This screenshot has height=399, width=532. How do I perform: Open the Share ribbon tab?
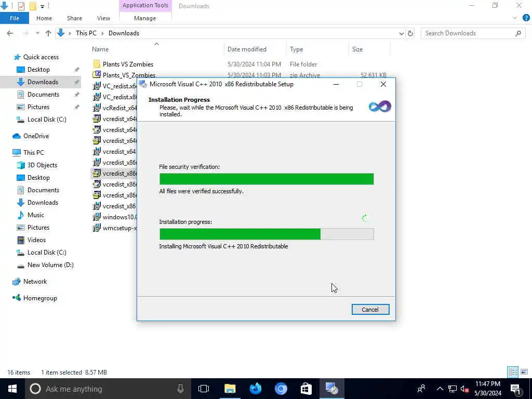(x=74, y=18)
